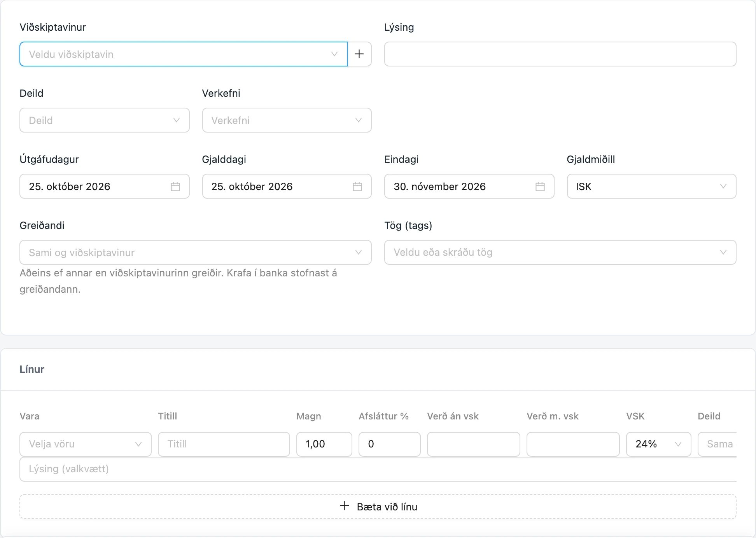Click the Lýsing description input field
Viewport: 756px width, 538px height.
click(x=560, y=54)
